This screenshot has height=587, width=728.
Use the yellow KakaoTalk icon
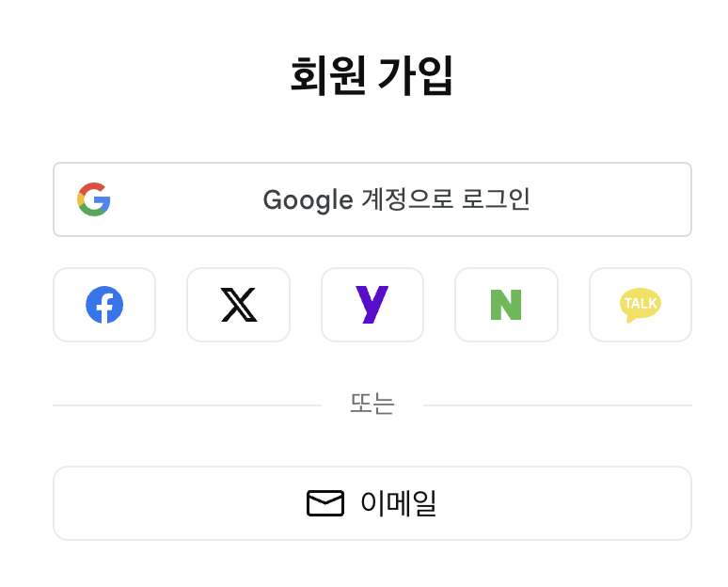click(x=641, y=305)
